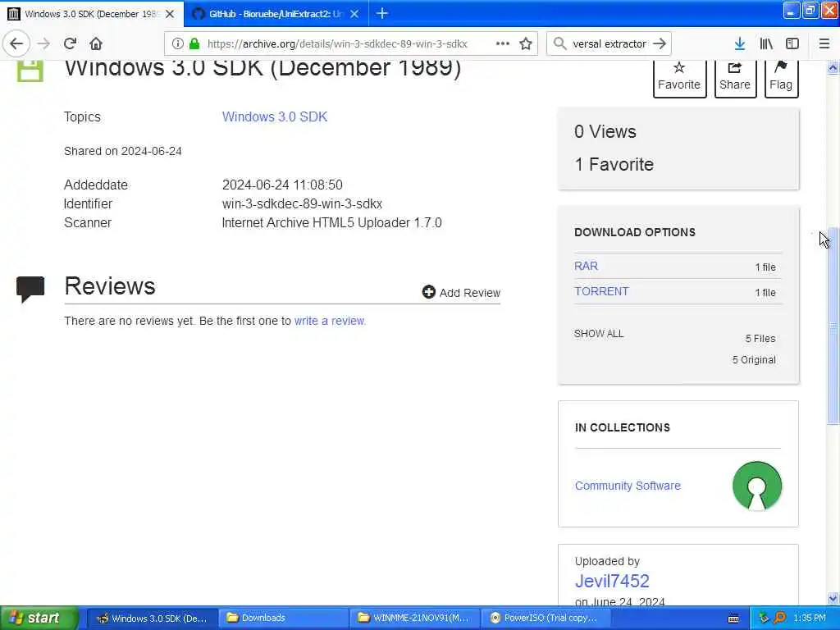
Task: Click the plus icon beside Add Review
Action: [x=428, y=292]
